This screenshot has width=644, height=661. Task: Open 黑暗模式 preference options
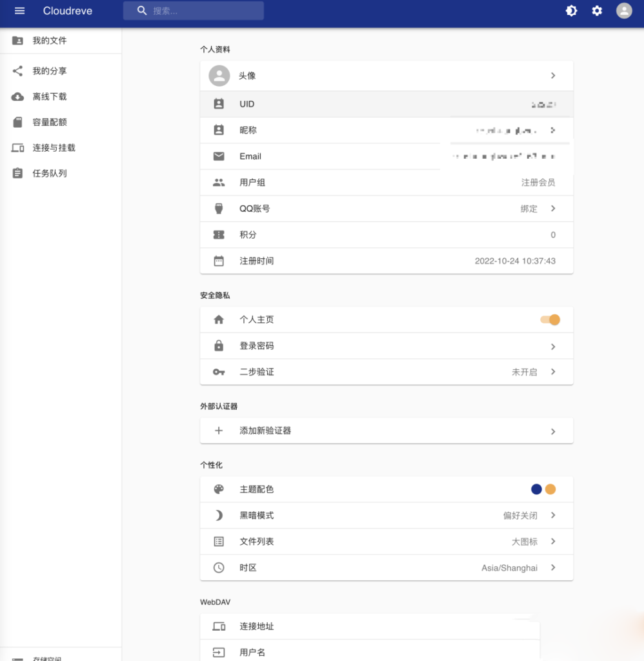[x=553, y=515]
